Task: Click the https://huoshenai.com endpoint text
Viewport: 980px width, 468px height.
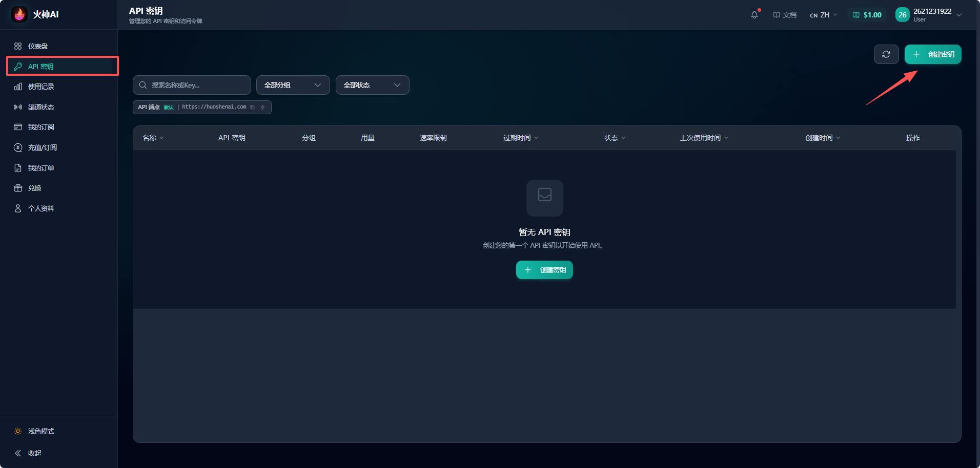Action: click(214, 107)
